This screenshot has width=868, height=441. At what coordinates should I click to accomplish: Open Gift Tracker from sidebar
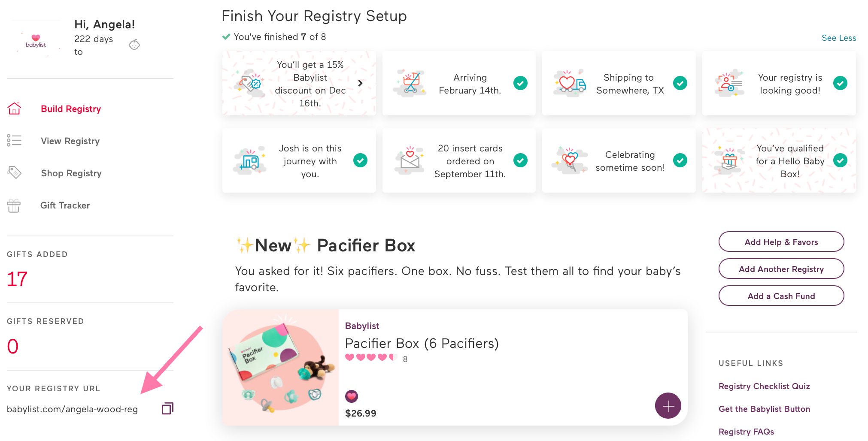65,205
